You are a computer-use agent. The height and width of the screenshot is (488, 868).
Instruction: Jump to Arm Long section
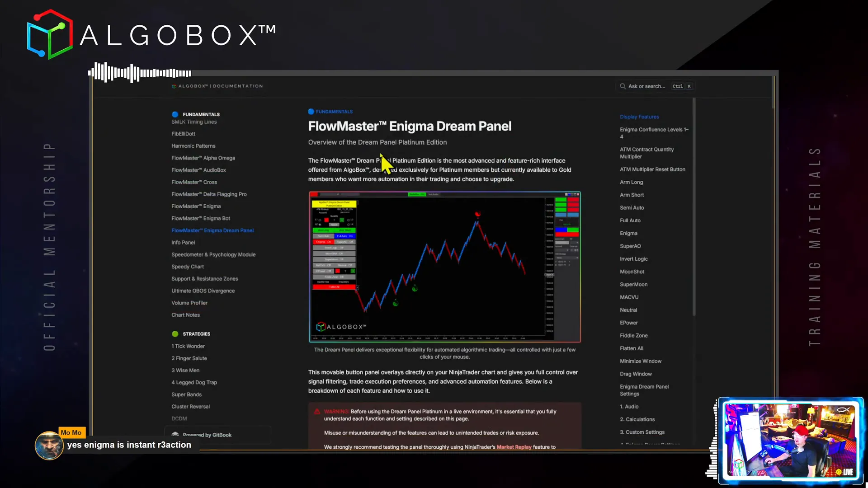(631, 183)
